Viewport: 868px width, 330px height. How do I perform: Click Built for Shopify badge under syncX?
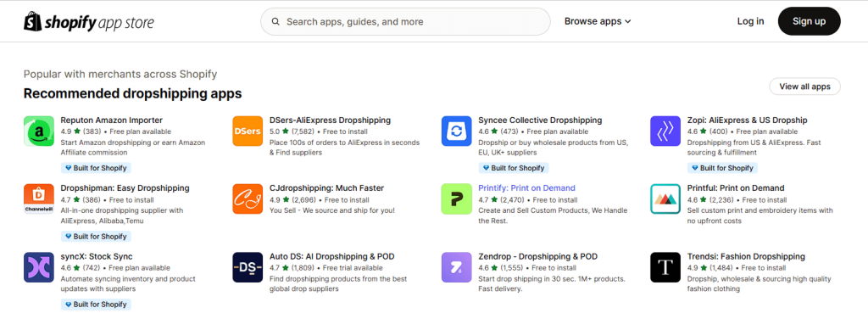coord(96,305)
